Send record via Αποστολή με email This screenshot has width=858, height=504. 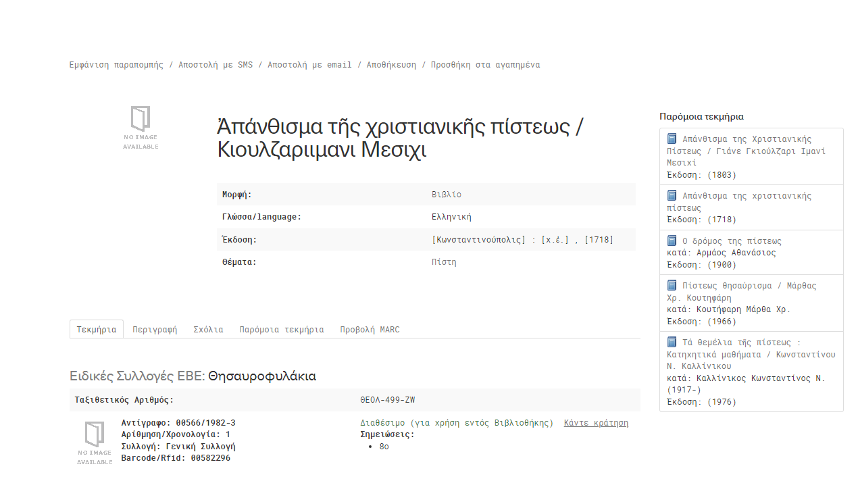pyautogui.click(x=309, y=65)
